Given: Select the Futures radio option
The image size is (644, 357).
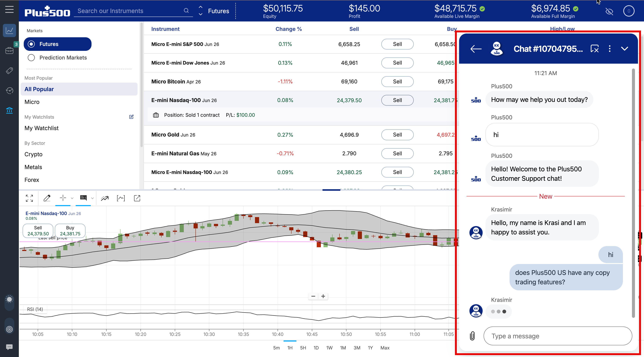Looking at the screenshot, I should (57, 44).
